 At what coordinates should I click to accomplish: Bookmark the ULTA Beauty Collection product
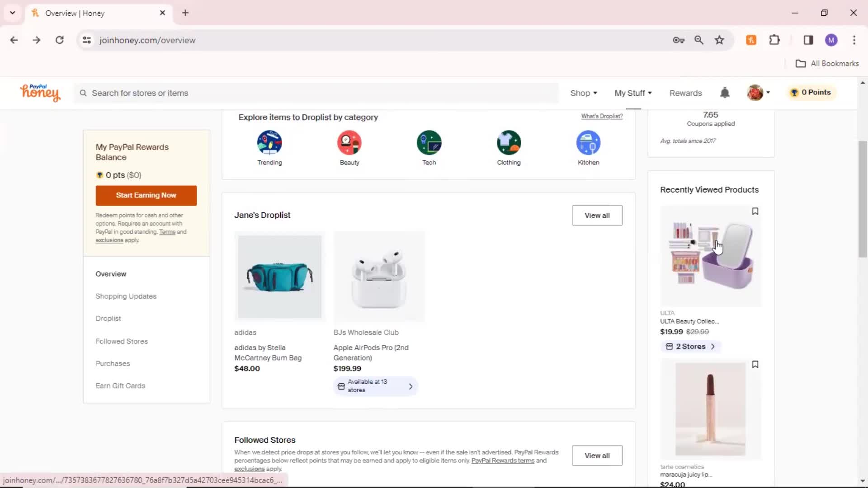pos(755,211)
